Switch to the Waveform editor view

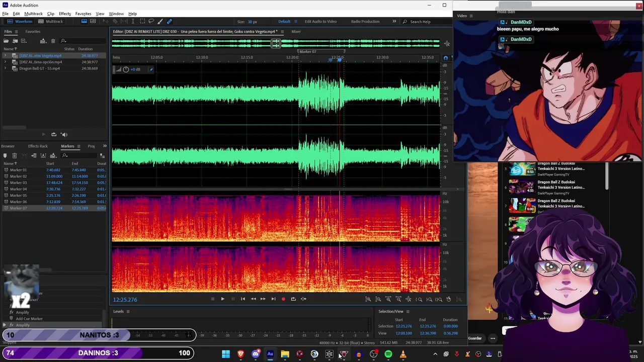(21, 22)
